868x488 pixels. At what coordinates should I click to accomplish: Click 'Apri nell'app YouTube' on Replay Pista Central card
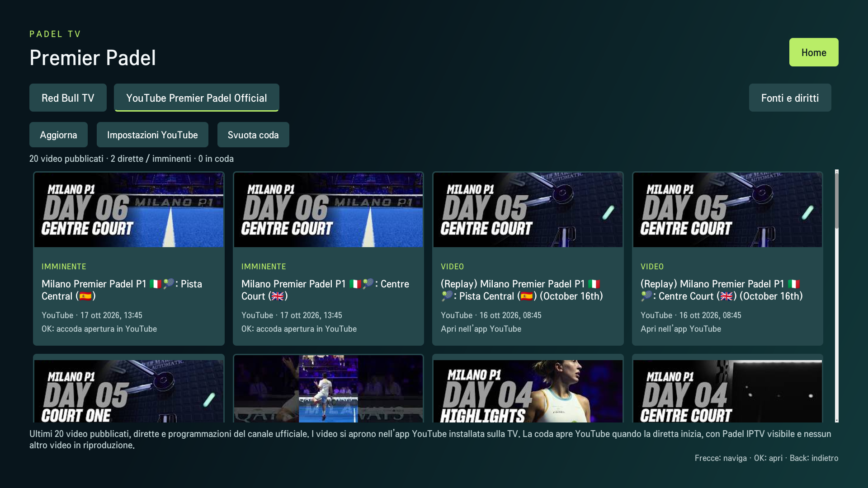coord(481,329)
